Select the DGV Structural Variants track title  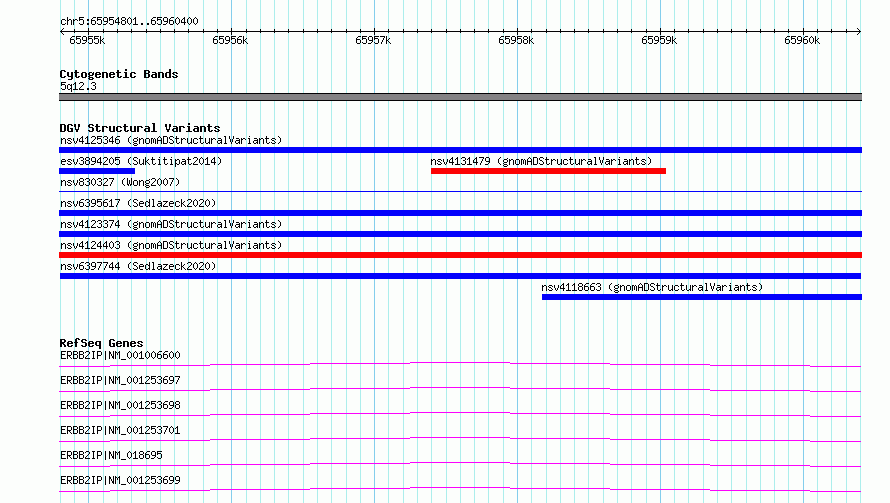pos(140,128)
